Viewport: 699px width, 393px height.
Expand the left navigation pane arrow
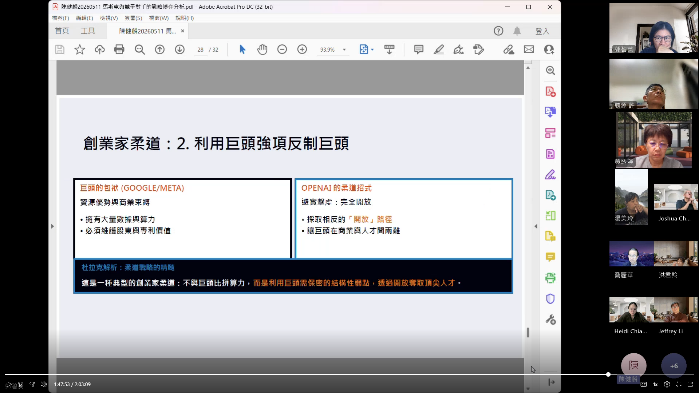tap(52, 226)
